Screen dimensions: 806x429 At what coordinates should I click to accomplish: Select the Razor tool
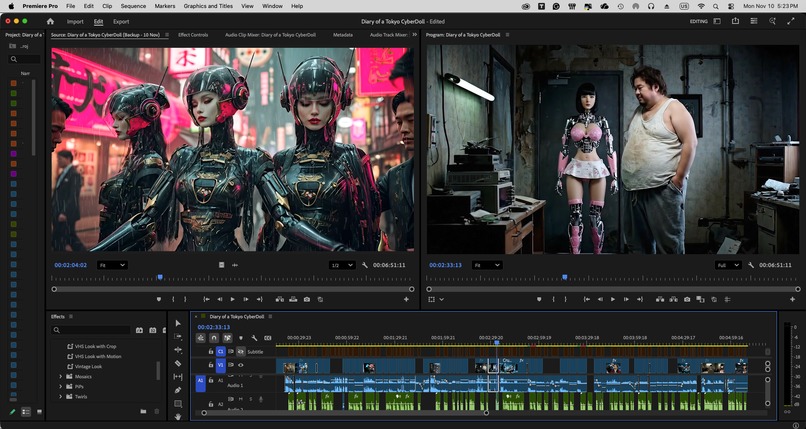pos(178,363)
